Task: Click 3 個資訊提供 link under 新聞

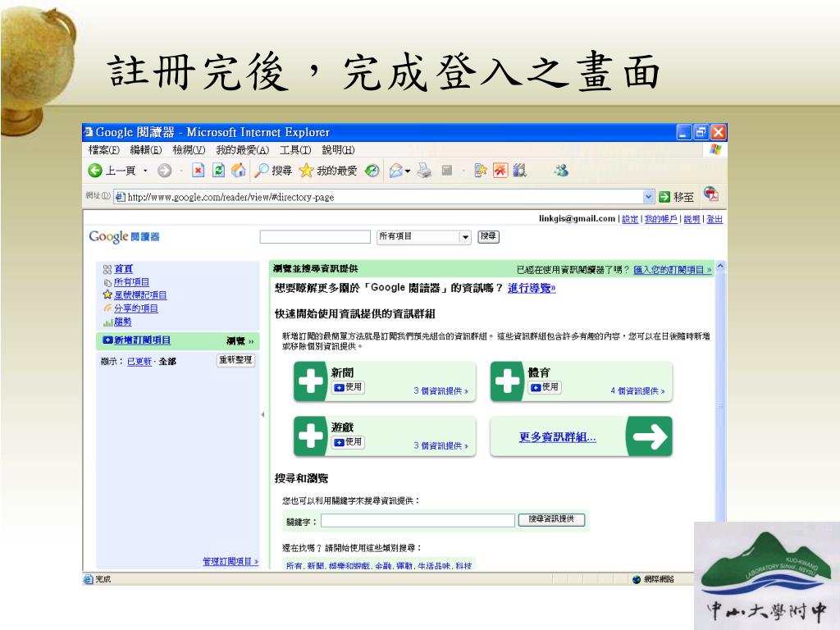Action: coord(441,391)
